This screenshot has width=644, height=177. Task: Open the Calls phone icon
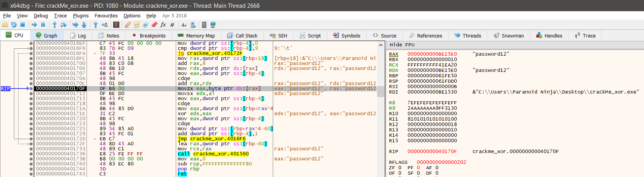(193, 25)
